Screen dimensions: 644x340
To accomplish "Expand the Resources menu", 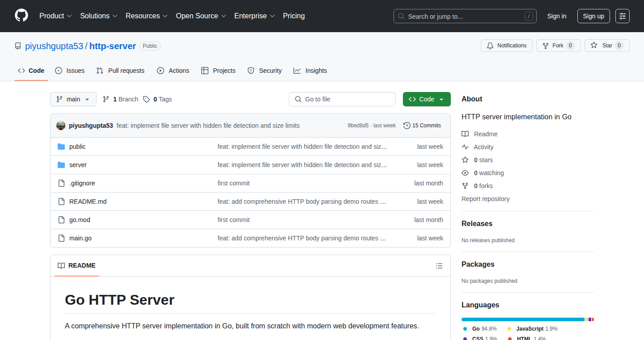I will [x=147, y=16].
